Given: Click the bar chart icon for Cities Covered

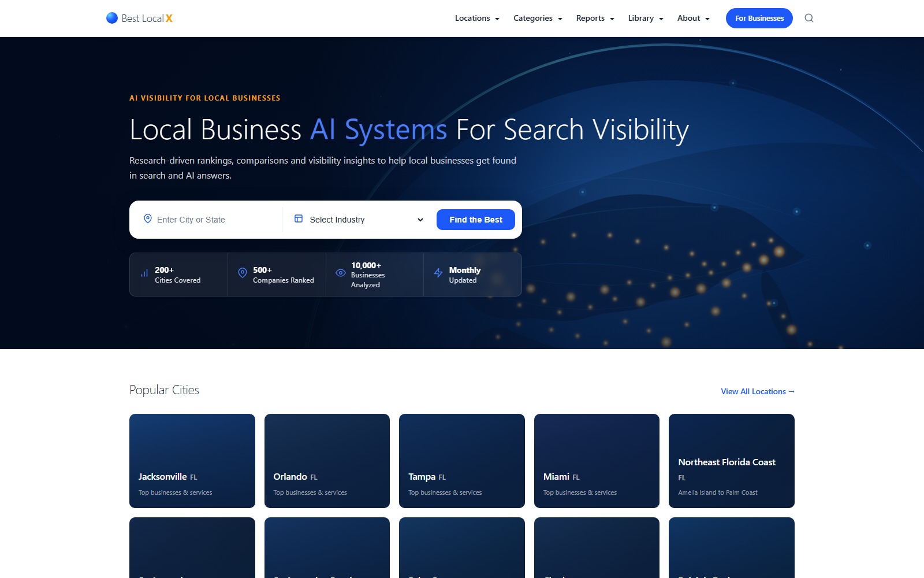Looking at the screenshot, I should (144, 273).
